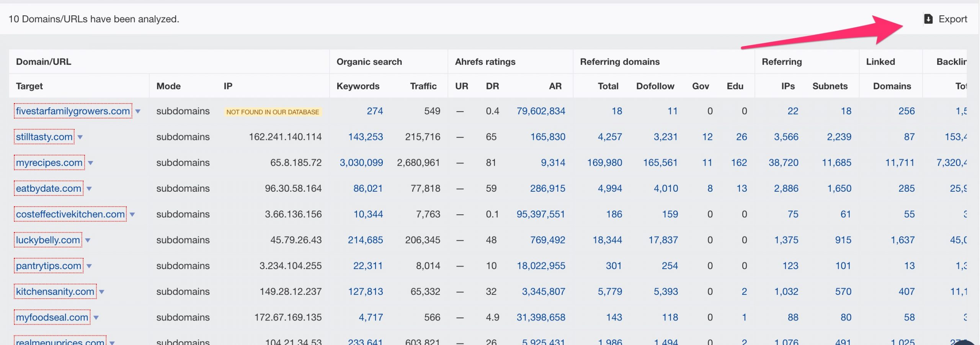
Task: Click stilltasty.com keywords value 143,253
Action: click(x=365, y=136)
